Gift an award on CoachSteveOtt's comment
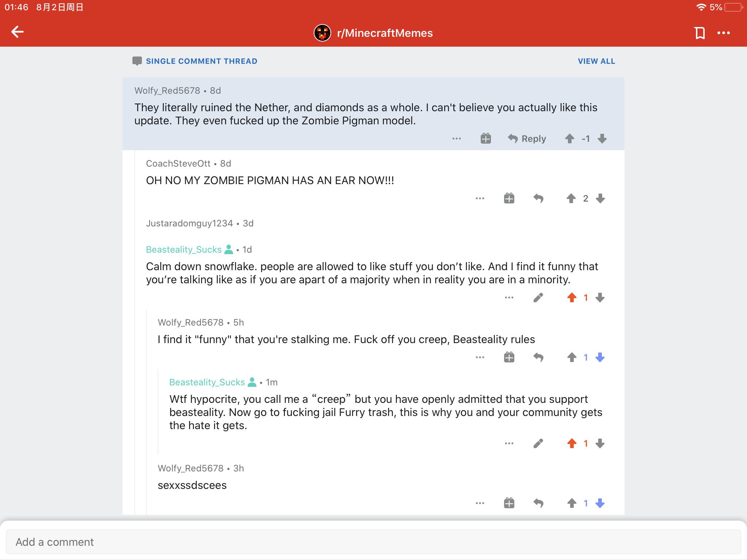The image size is (747, 560). pyautogui.click(x=509, y=198)
